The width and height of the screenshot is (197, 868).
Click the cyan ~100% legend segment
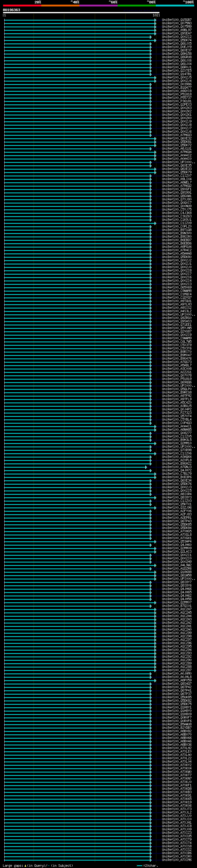click(175, 6)
